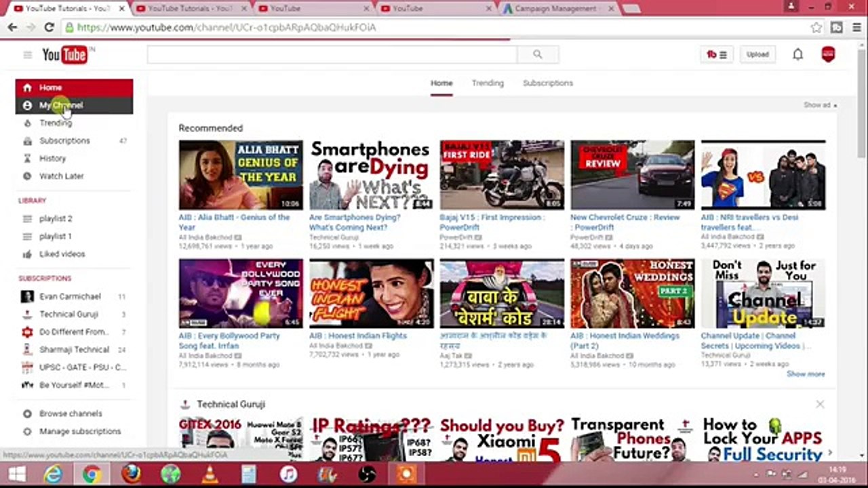The height and width of the screenshot is (488, 868).
Task: Play the Alia Bhatt Genius of the Year thumbnail
Action: click(241, 175)
